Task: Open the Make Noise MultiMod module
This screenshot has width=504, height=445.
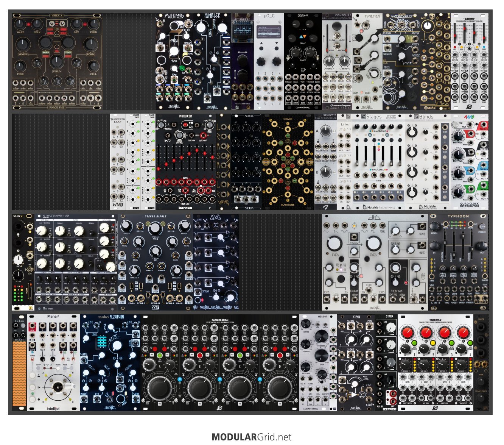Action: coord(174,62)
